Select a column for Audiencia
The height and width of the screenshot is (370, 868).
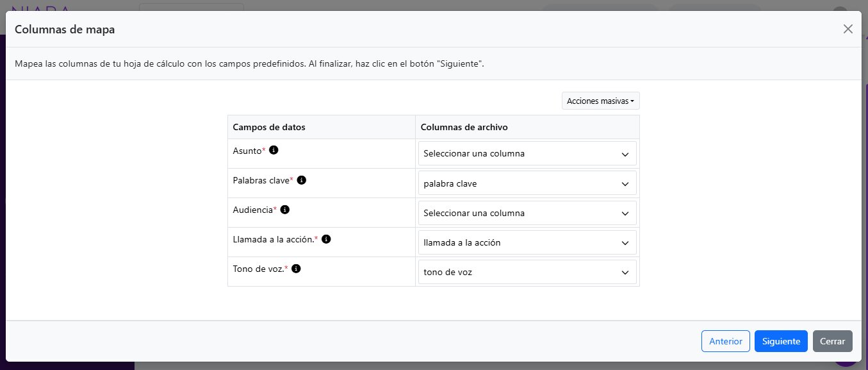(527, 212)
